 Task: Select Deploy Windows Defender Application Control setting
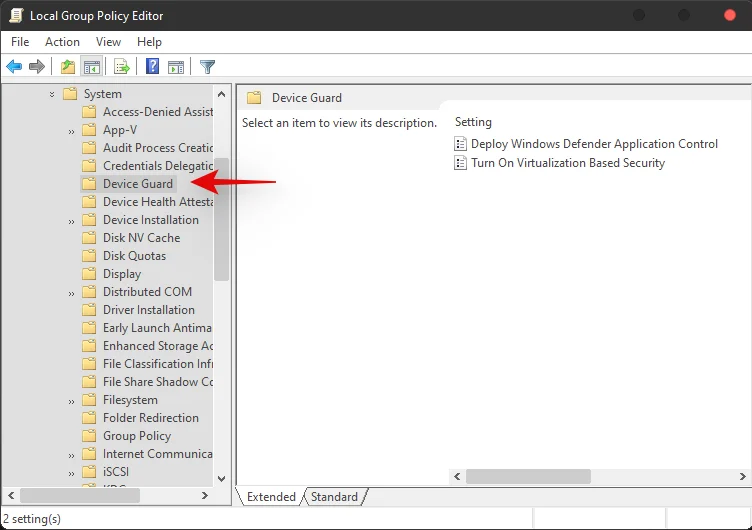pyautogui.click(x=594, y=144)
